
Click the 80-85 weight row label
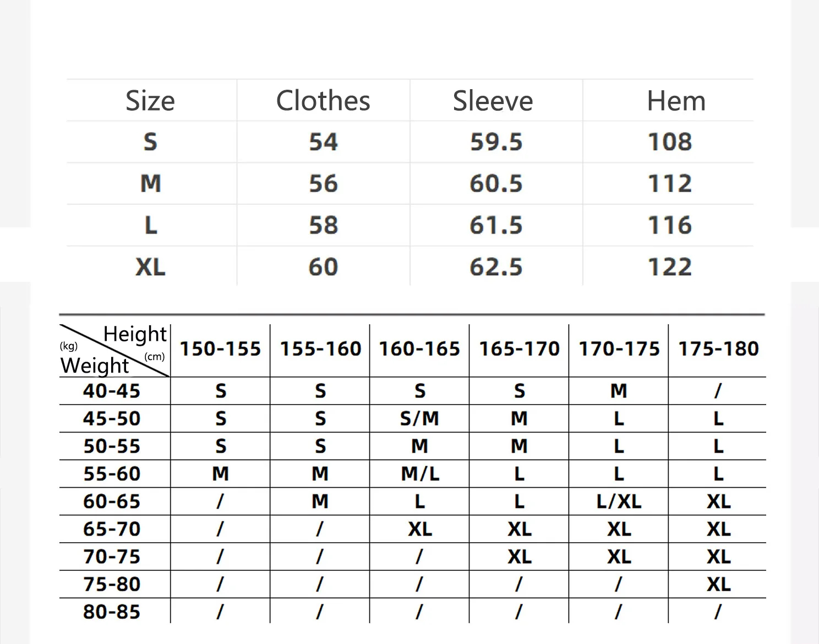point(112,612)
